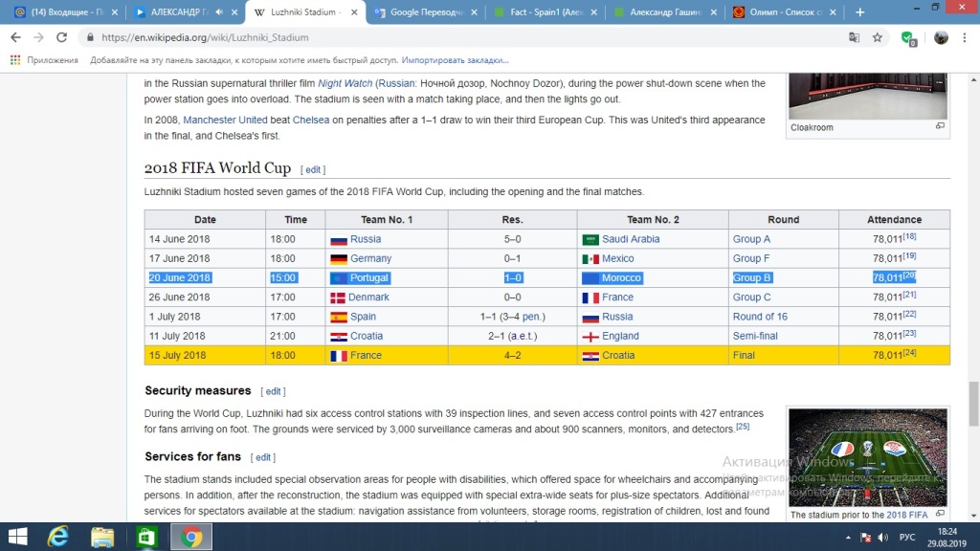Switch to the Александр Гашин tab
Viewport: 980px width, 551px height.
click(664, 11)
